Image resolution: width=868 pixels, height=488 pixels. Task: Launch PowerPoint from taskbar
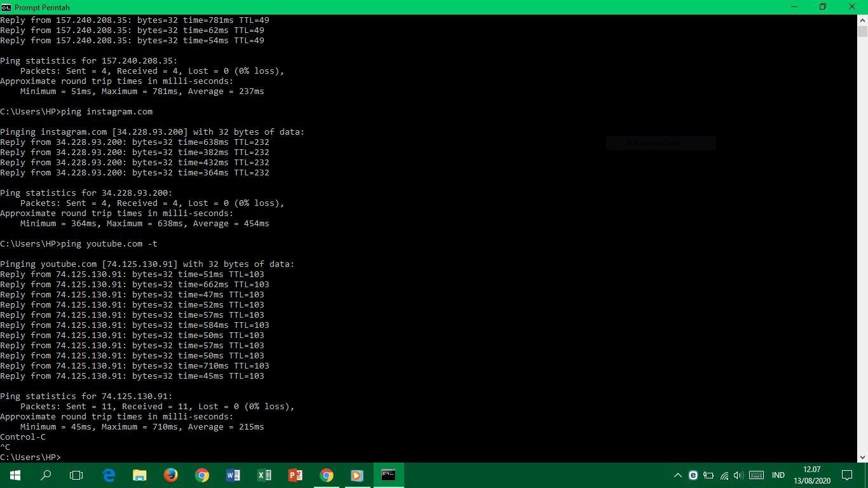295,475
